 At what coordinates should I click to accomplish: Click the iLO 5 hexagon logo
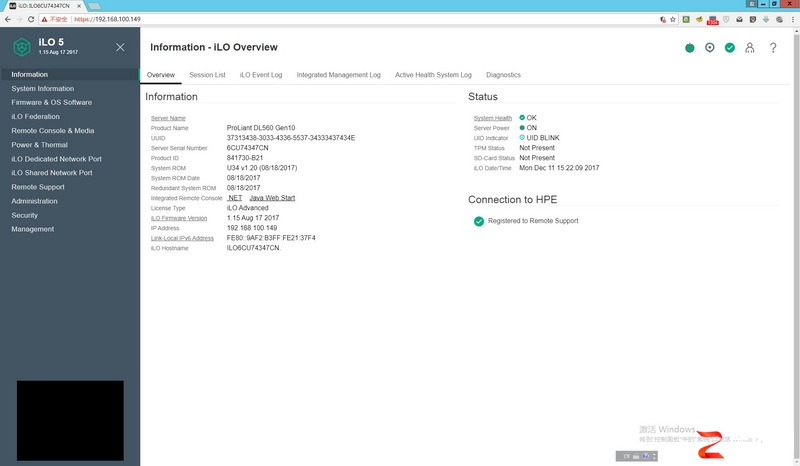point(21,47)
